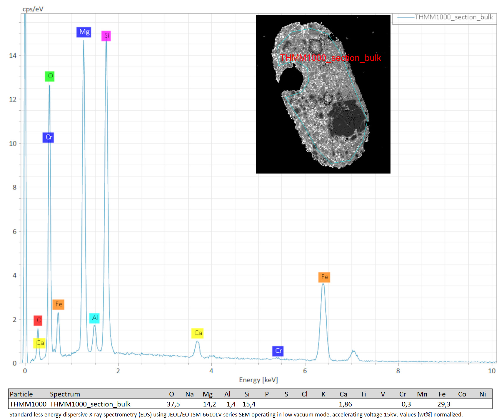Click the red THMM1000_section_bulk image annotation
This screenshot has height=420, width=504.
point(331,58)
